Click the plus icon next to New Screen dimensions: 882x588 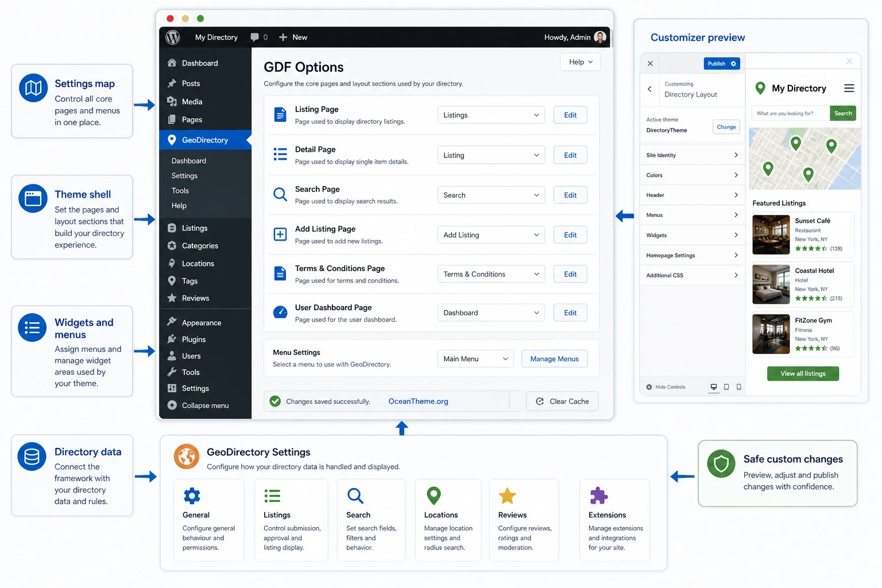(x=283, y=37)
